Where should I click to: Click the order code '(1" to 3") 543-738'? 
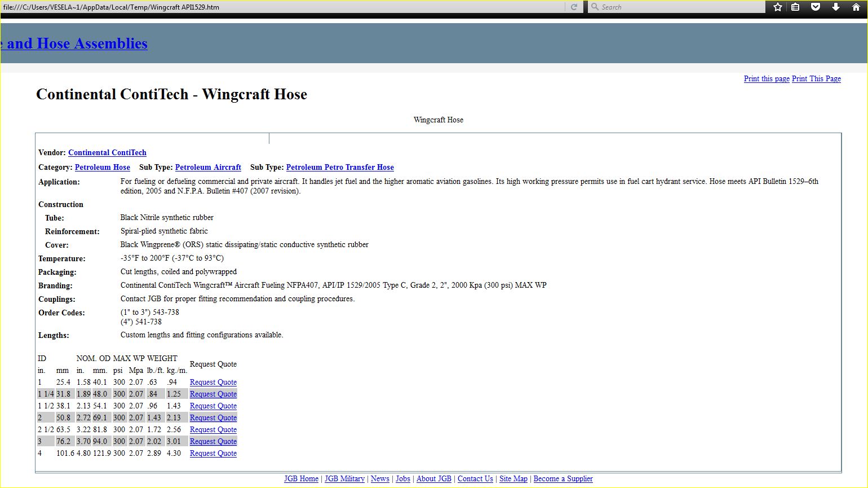pos(150,313)
